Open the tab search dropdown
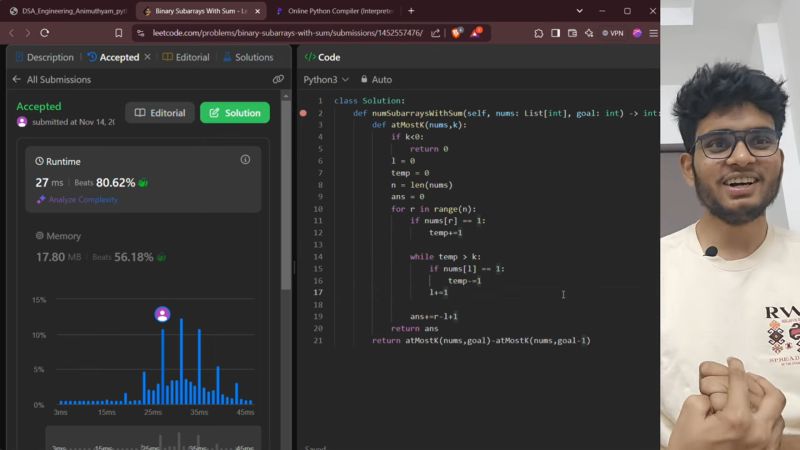This screenshot has height=450, width=800. point(580,11)
